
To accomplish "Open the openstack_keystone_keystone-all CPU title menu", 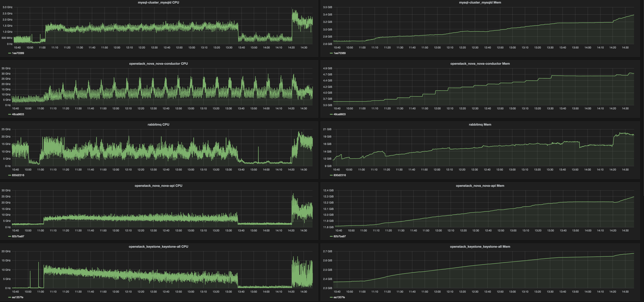I will tap(158, 247).
